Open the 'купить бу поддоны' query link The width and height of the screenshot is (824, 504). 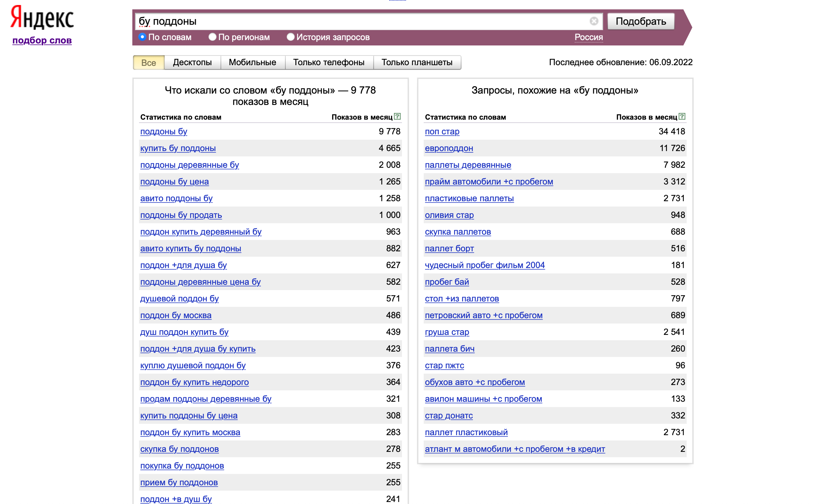click(178, 148)
